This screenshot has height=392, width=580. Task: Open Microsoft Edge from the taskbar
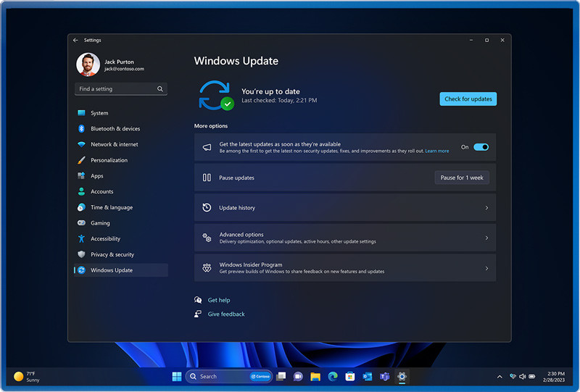pyautogui.click(x=333, y=377)
